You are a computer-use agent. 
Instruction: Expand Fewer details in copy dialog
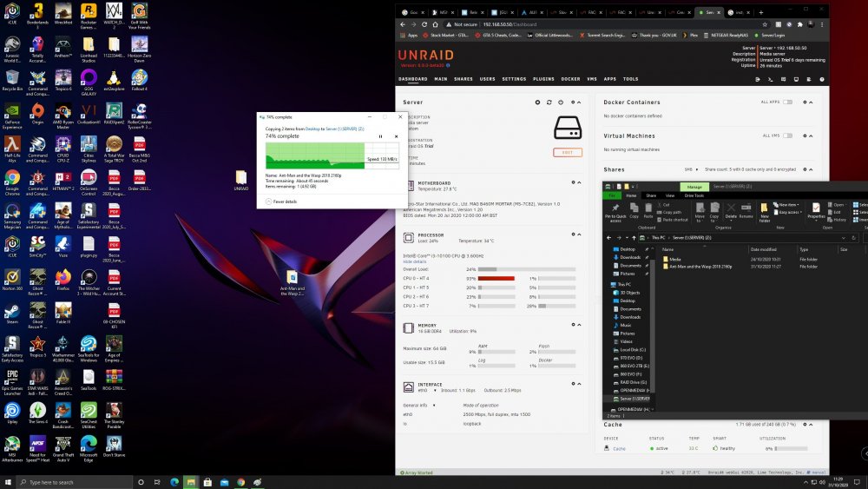click(x=282, y=202)
